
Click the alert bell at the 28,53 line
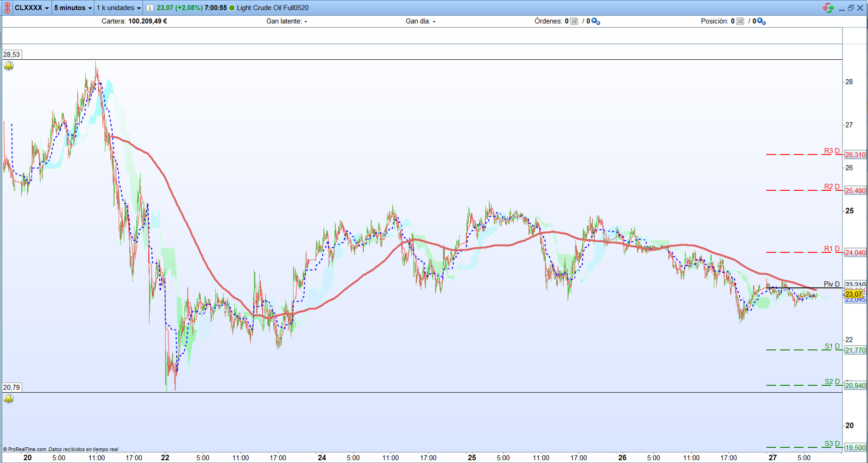(9, 66)
